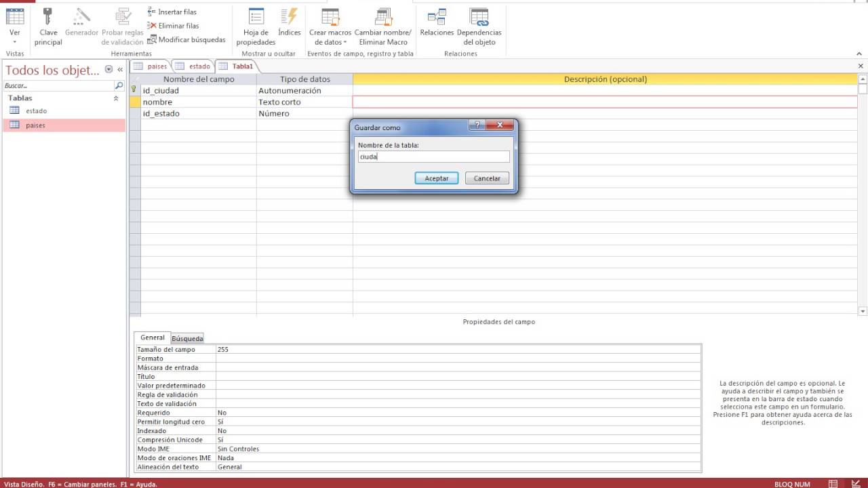Click the Número data type cell
Viewport: 868px width, 488px height.
(304, 113)
